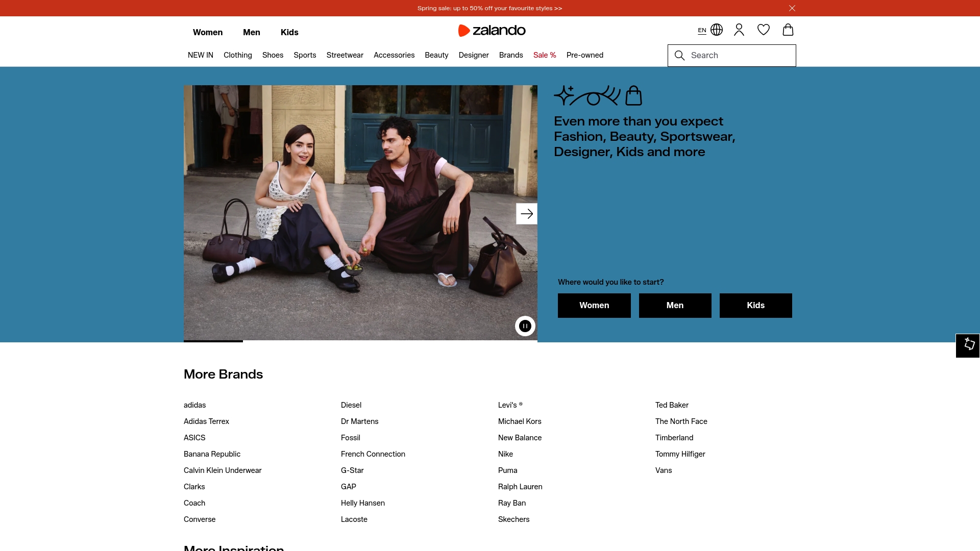The width and height of the screenshot is (980, 551).
Task: Open the Ted Baker brand link
Action: pos(672,405)
